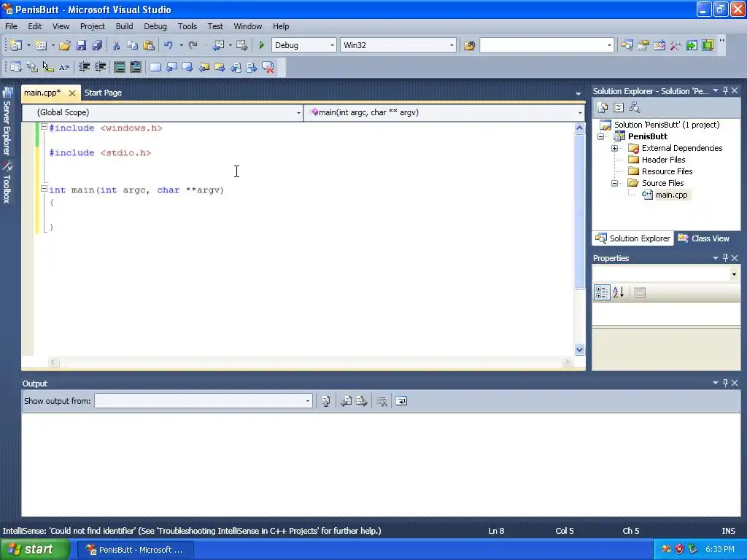747x560 pixels.
Task: Click the Navigate Forward icon
Action: pos(242,45)
